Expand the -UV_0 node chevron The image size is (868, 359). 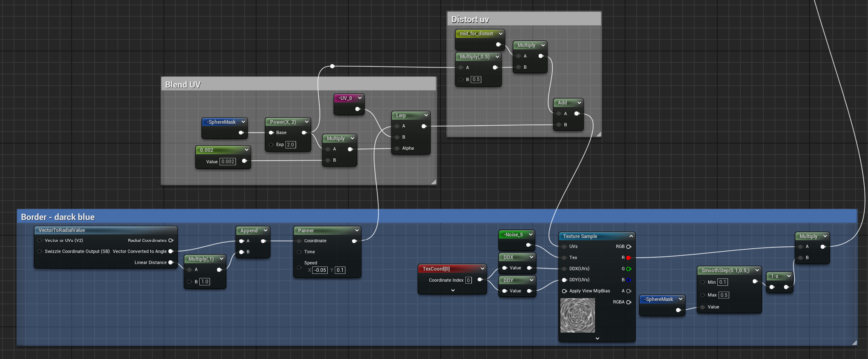[x=359, y=98]
